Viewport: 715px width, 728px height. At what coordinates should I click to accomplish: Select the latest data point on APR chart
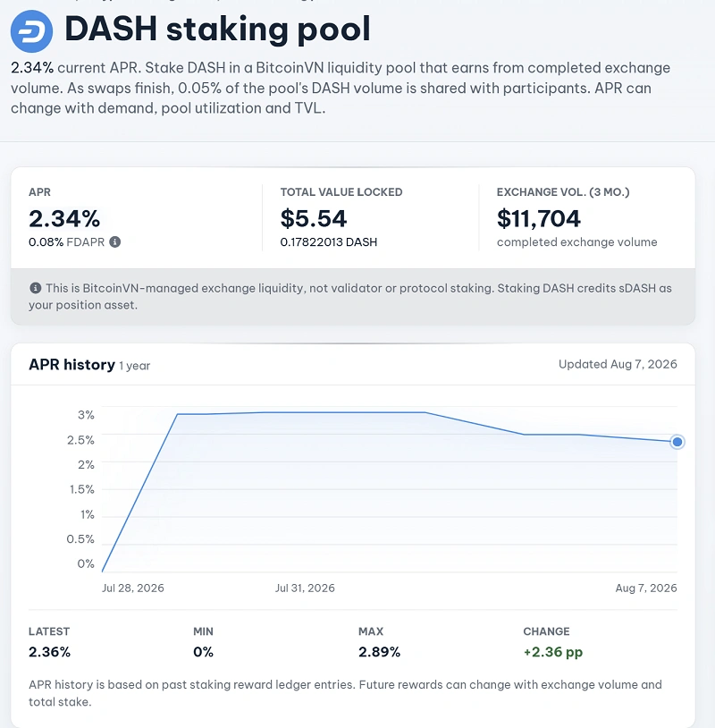(x=677, y=442)
